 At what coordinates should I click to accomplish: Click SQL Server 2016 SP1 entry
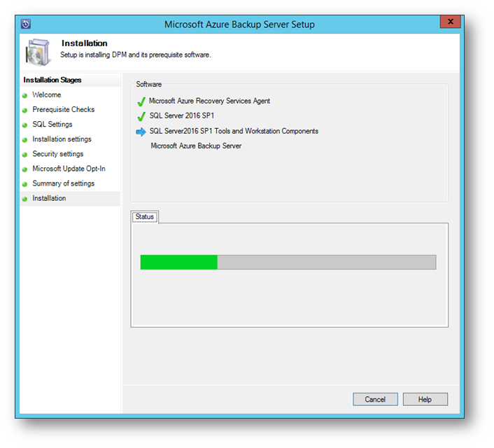(x=182, y=115)
